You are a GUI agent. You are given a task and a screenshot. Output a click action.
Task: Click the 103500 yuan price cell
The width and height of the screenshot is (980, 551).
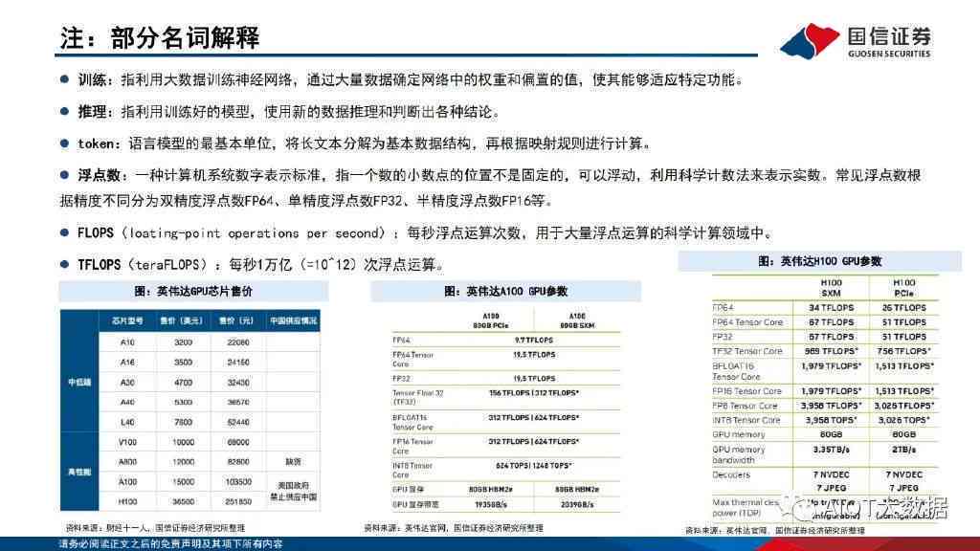point(238,482)
